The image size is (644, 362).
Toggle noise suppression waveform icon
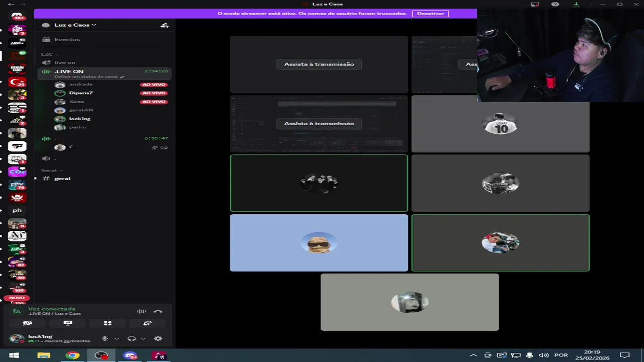[142, 312]
